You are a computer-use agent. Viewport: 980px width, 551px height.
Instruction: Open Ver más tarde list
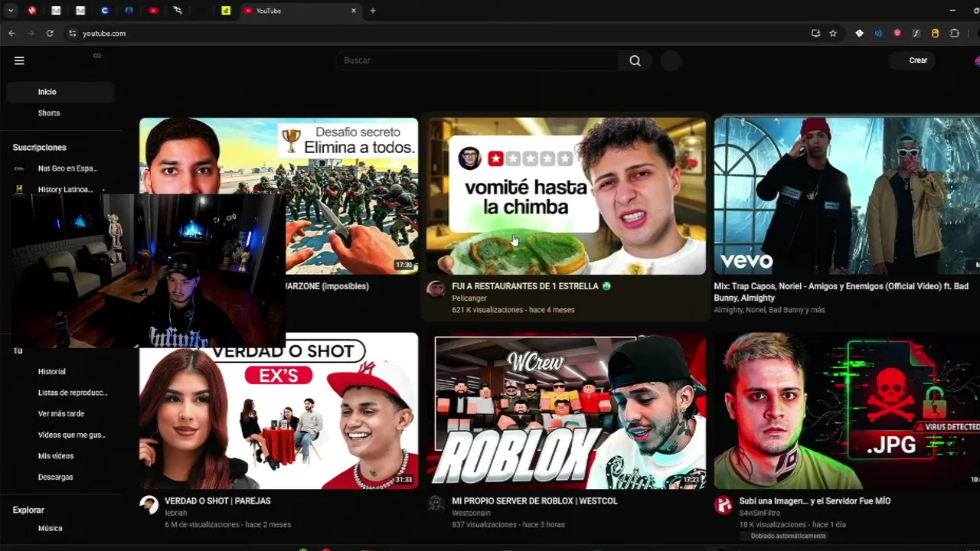60,414
